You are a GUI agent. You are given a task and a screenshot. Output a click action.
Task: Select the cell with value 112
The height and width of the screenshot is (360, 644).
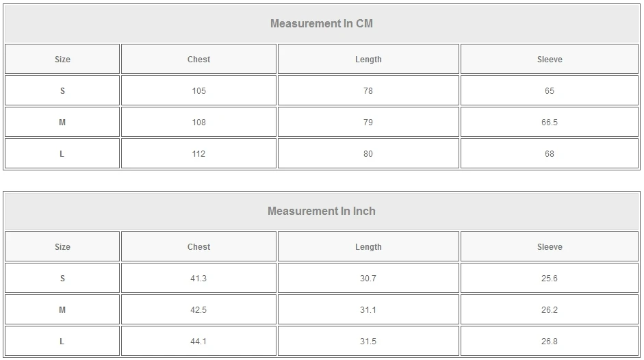pyautogui.click(x=199, y=154)
